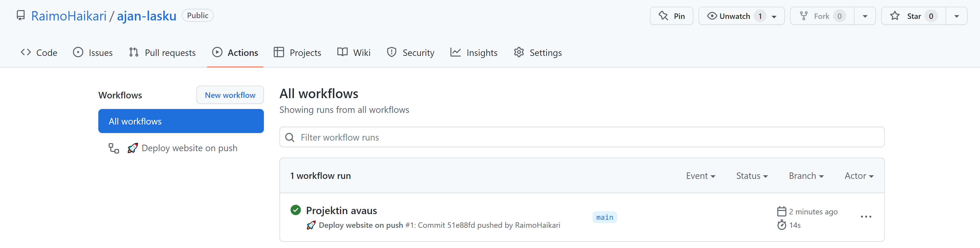Click the green success check on Projektin avaus run
The height and width of the screenshot is (248, 980).
296,210
